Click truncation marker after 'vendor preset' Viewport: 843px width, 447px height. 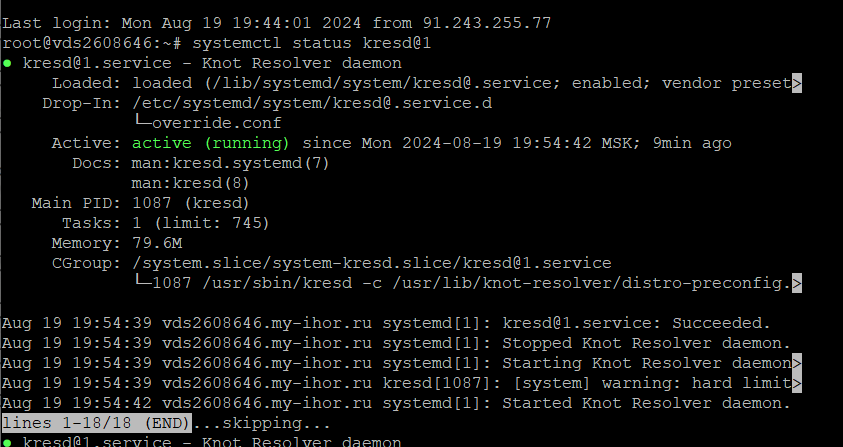click(797, 83)
